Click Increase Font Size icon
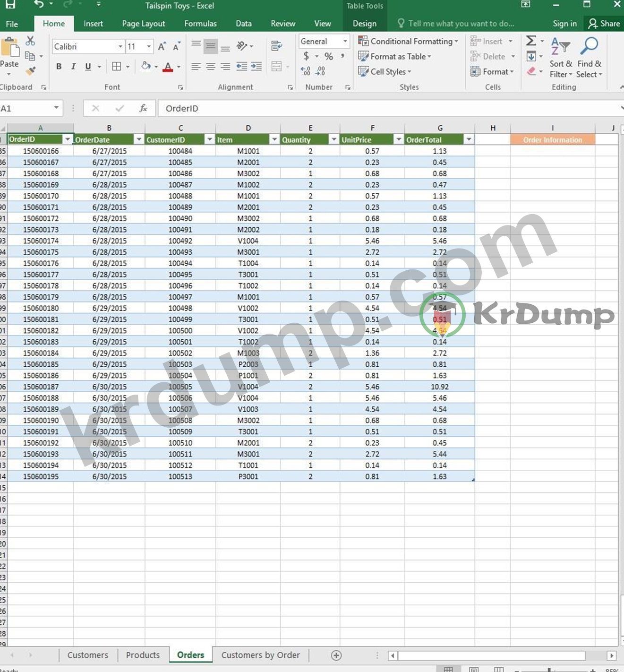624x672 pixels. tap(162, 46)
